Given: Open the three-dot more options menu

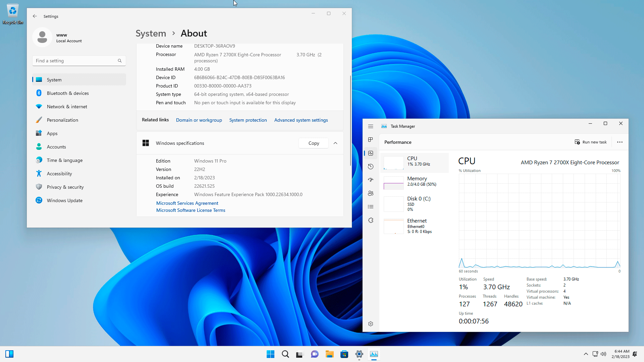Looking at the screenshot, I should pyautogui.click(x=620, y=142).
